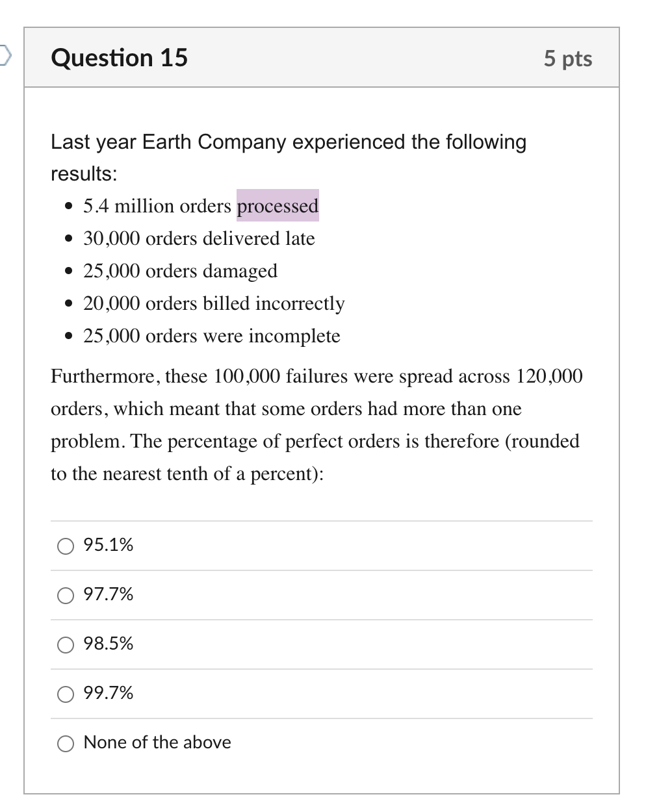Click the 30,000 orders delivered late bullet
This screenshot has height=812, width=659.
(199, 238)
